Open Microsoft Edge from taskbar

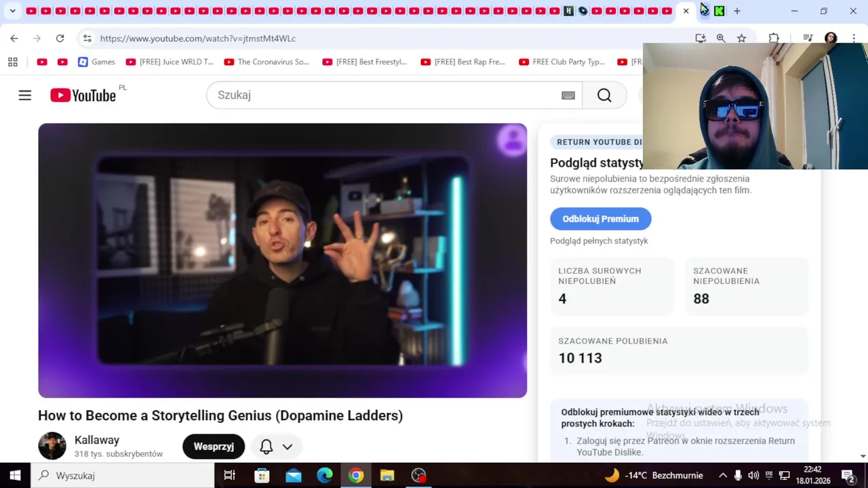click(325, 475)
